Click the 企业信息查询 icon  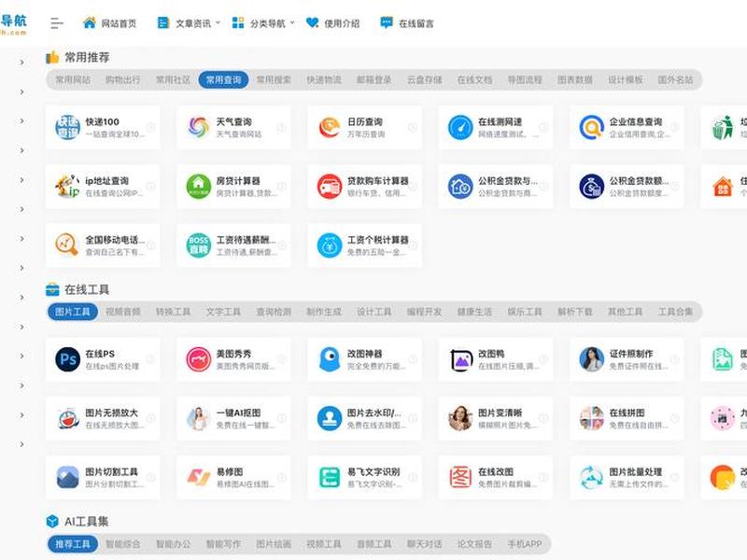pos(591,127)
